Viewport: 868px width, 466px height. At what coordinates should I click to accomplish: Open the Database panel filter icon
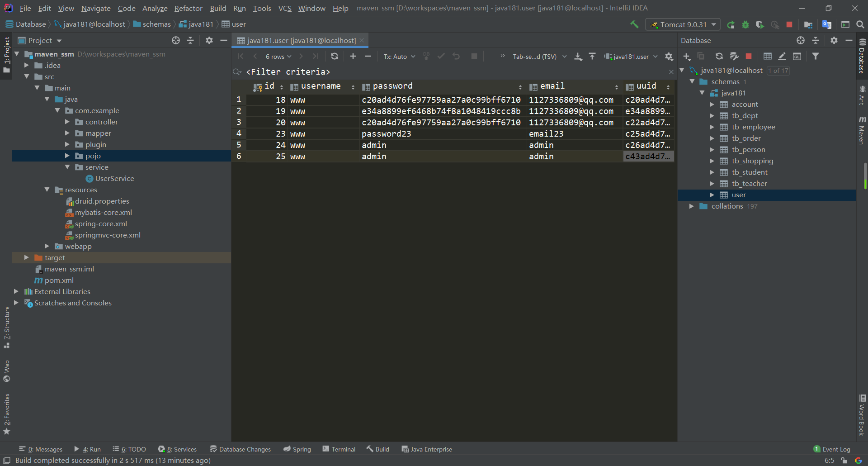pyautogui.click(x=816, y=56)
